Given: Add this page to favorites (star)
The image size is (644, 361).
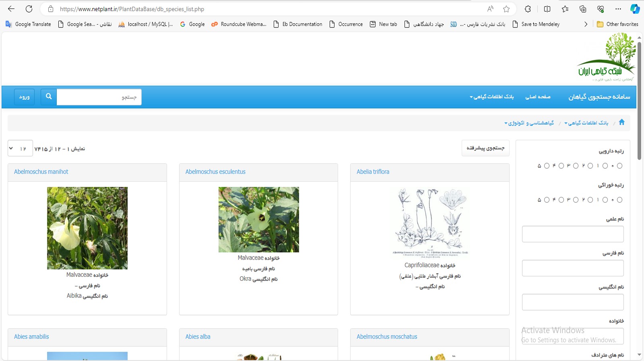Looking at the screenshot, I should pos(506,9).
